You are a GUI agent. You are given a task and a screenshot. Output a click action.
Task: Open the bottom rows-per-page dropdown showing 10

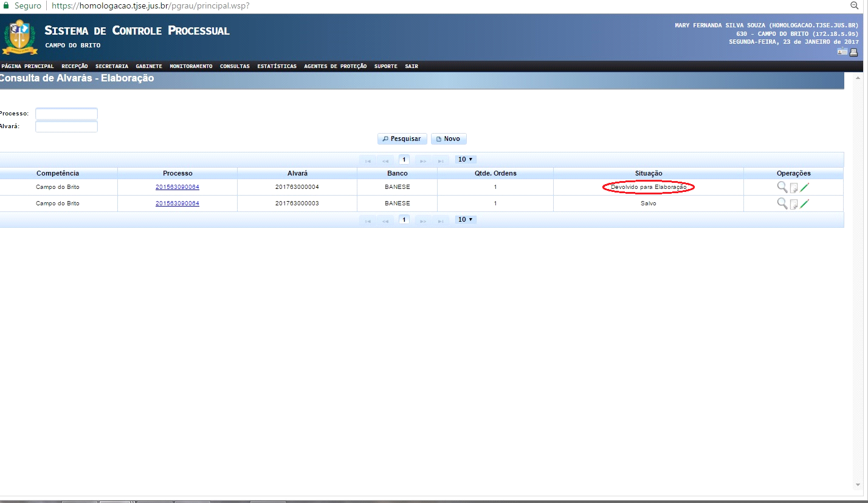(x=466, y=219)
